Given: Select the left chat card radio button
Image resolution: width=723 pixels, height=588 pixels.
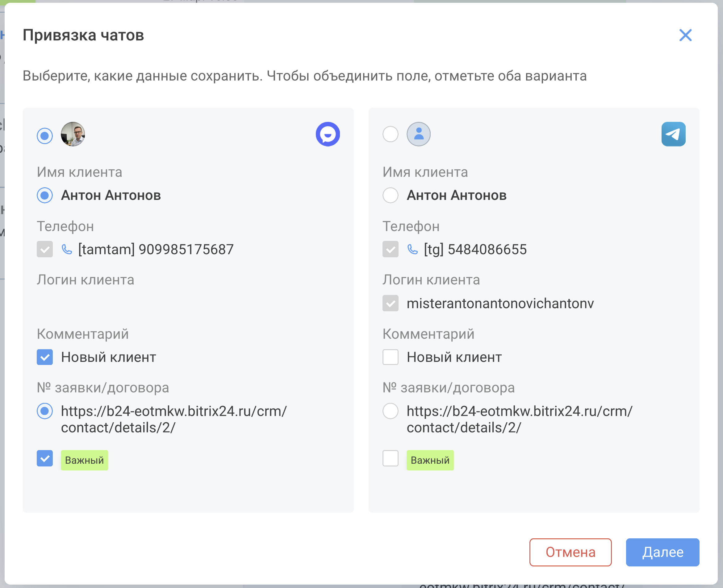Looking at the screenshot, I should click(x=45, y=136).
